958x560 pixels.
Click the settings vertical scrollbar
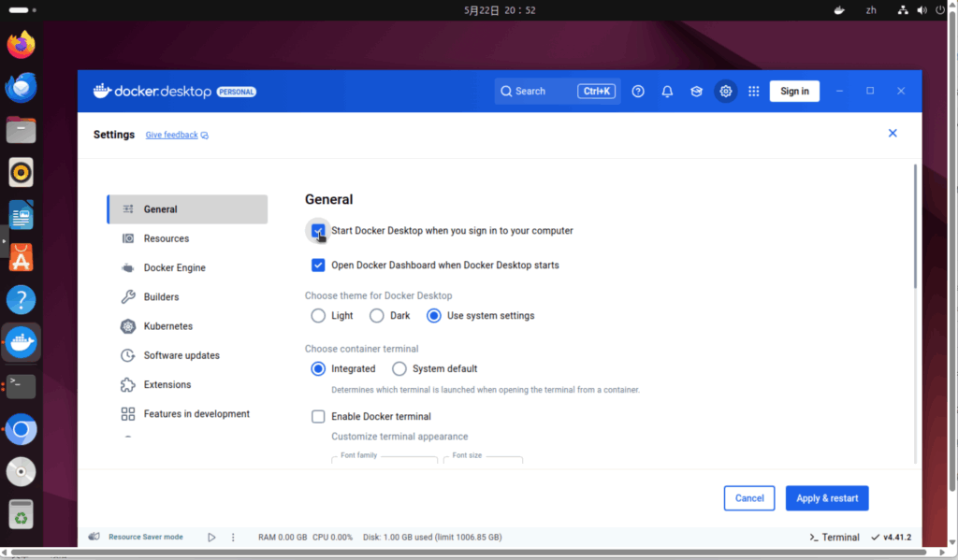pyautogui.click(x=915, y=226)
